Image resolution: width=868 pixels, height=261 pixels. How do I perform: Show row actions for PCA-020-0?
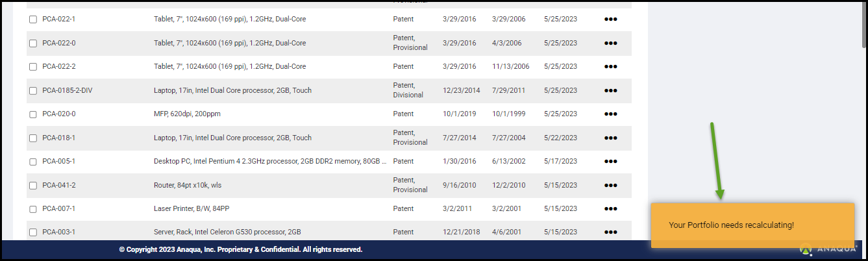(x=610, y=114)
